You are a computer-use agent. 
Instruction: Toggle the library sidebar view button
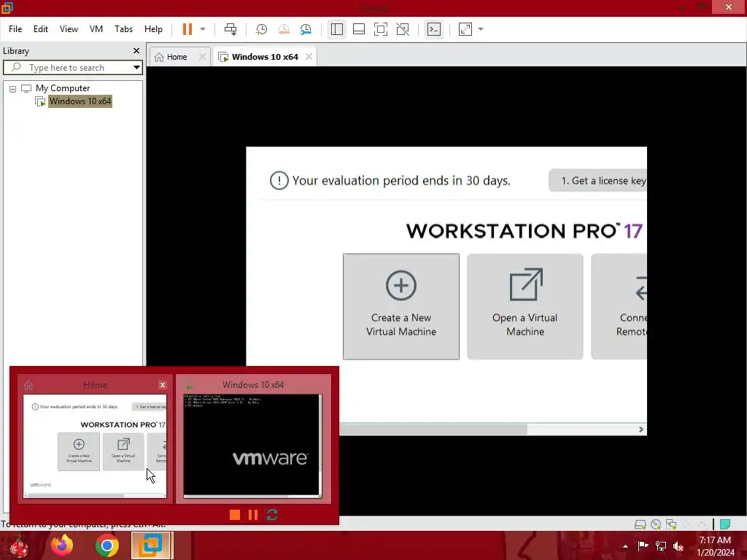coord(337,29)
